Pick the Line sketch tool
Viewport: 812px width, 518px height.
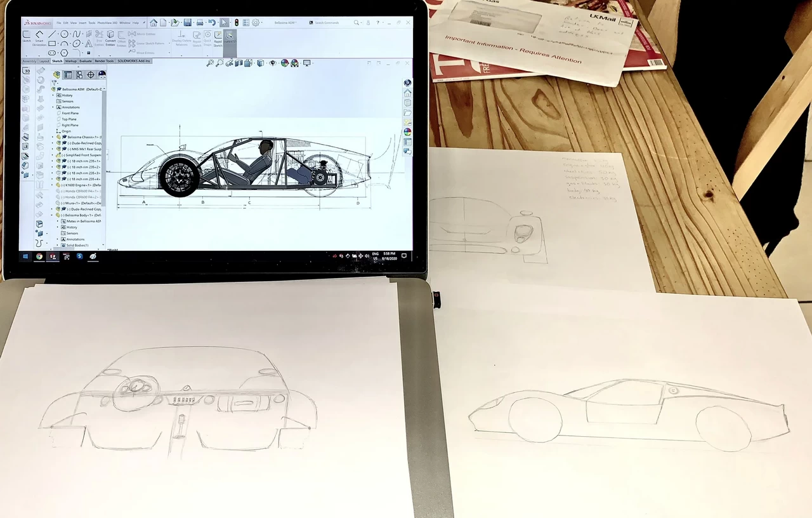53,34
